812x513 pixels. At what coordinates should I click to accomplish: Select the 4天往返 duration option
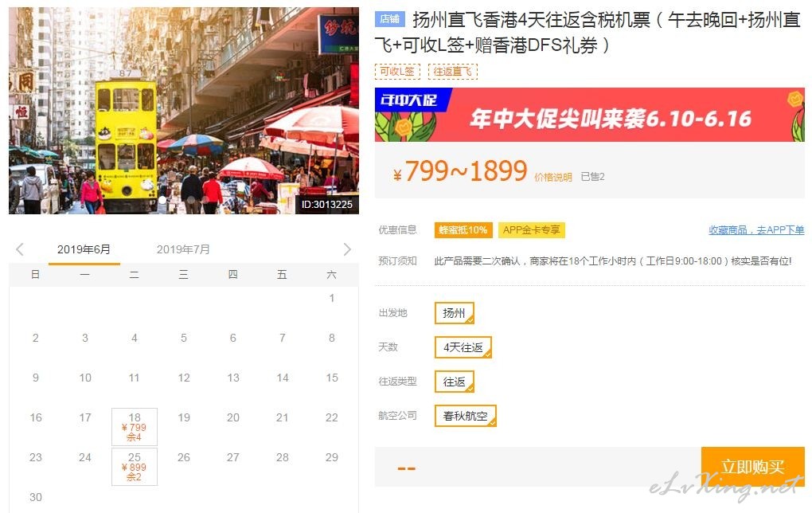coord(463,347)
